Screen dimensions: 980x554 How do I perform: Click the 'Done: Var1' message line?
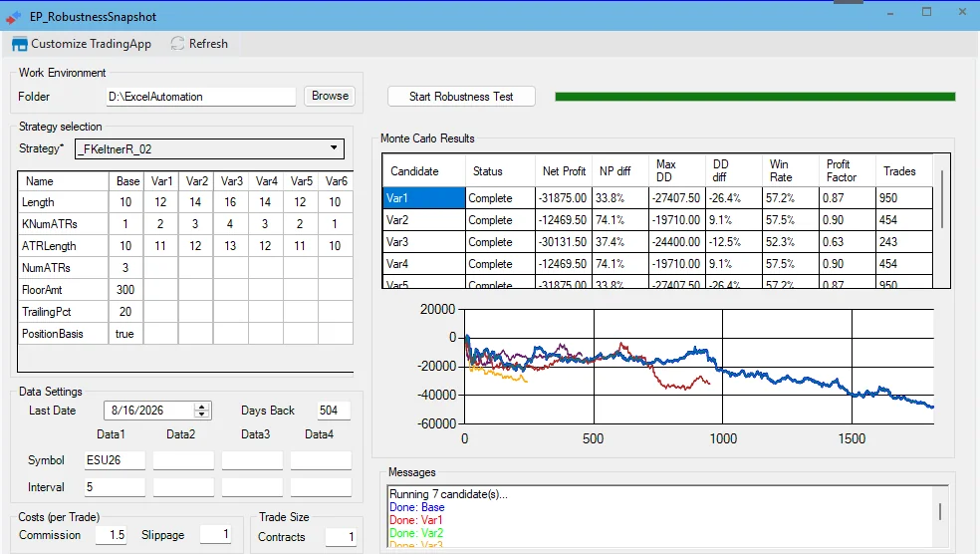pos(415,520)
